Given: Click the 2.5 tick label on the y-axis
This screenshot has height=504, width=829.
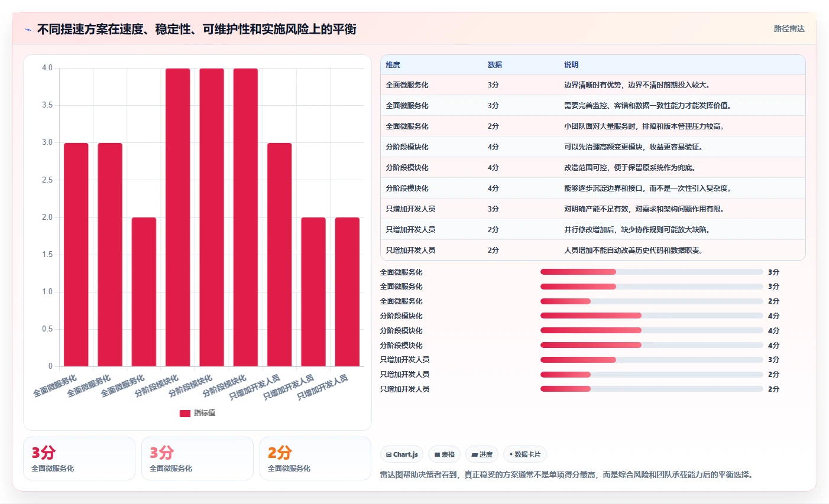Looking at the screenshot, I should click(x=47, y=180).
